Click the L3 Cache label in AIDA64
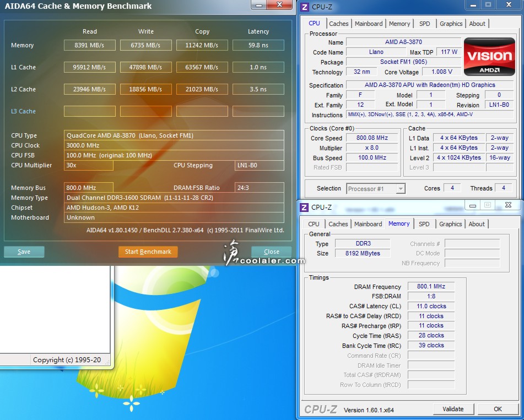This screenshot has width=524, height=420. coord(23,111)
